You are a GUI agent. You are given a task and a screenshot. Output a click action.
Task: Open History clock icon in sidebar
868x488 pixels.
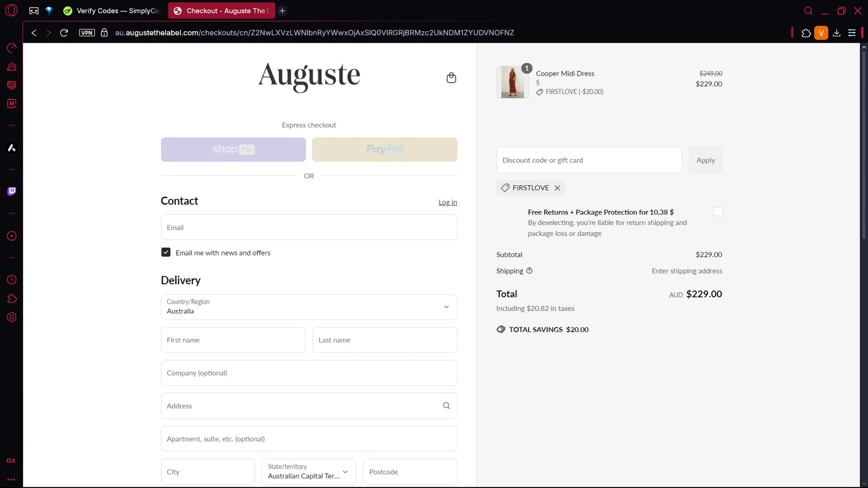(x=12, y=280)
